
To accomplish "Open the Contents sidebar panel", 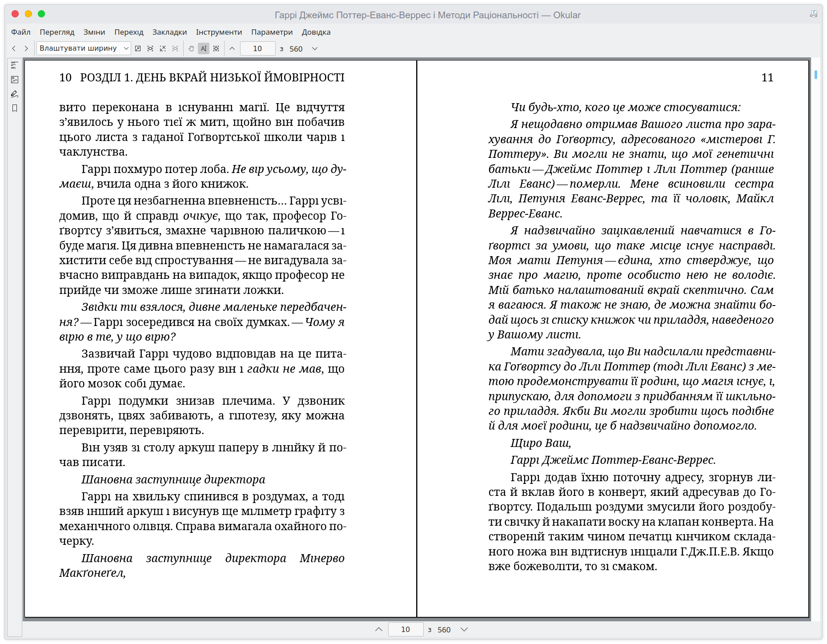I will pos(15,65).
